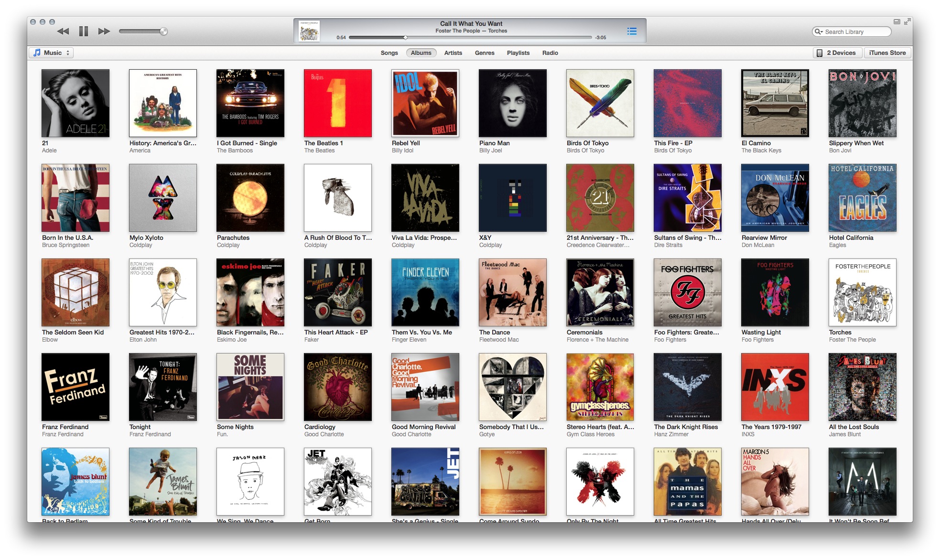Open Maroon 5 Hands All Over cover
Viewport: 940px width, 560px height.
point(775,482)
